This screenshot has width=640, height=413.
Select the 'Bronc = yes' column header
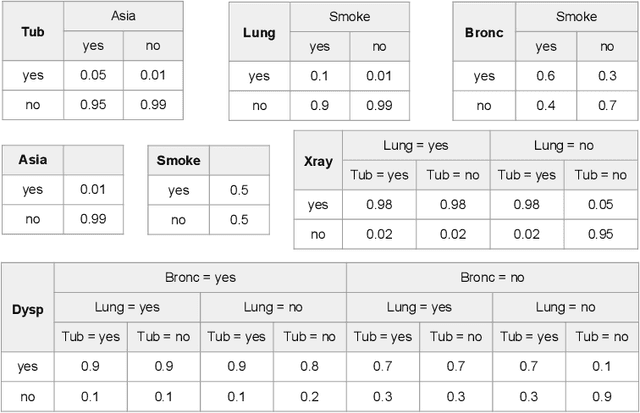coord(200,277)
